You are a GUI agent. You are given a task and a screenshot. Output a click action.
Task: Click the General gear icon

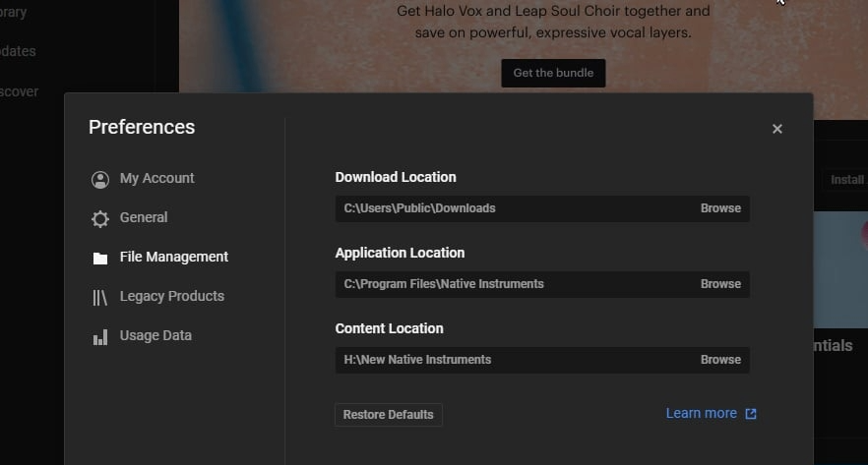(x=100, y=219)
